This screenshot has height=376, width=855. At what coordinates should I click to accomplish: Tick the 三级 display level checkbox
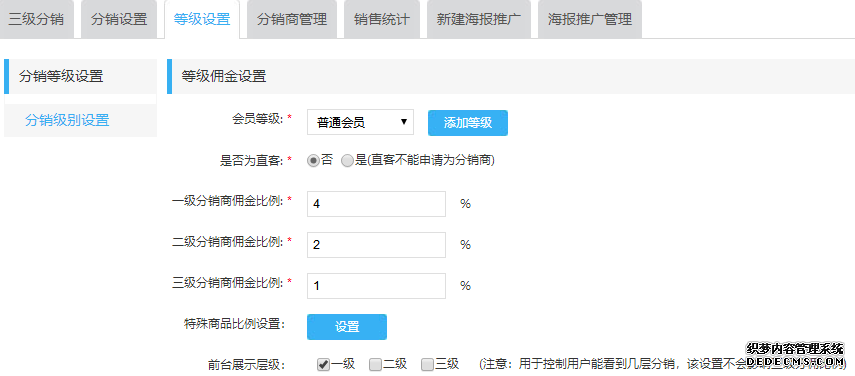click(x=428, y=365)
